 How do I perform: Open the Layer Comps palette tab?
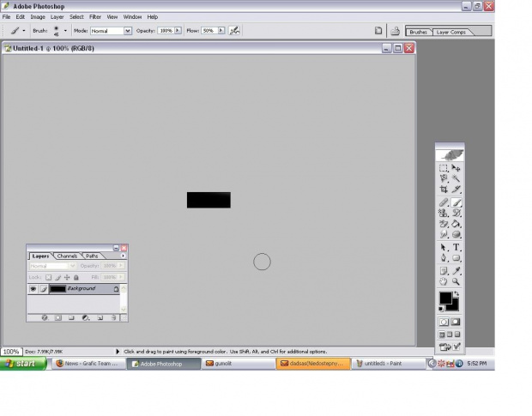[x=451, y=33]
